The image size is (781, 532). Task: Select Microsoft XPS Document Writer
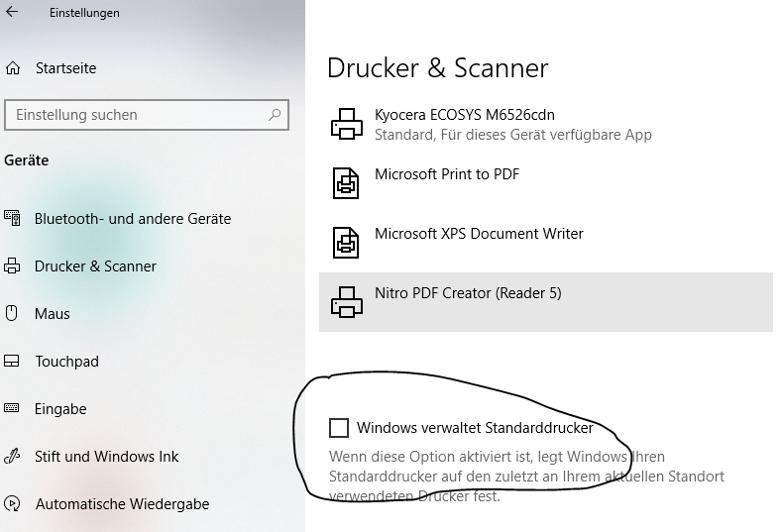[x=546, y=243]
